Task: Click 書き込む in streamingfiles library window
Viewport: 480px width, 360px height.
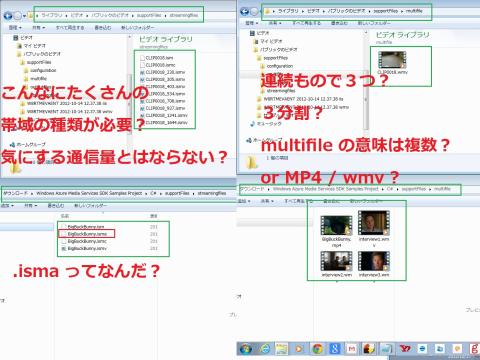Action: click(x=103, y=28)
